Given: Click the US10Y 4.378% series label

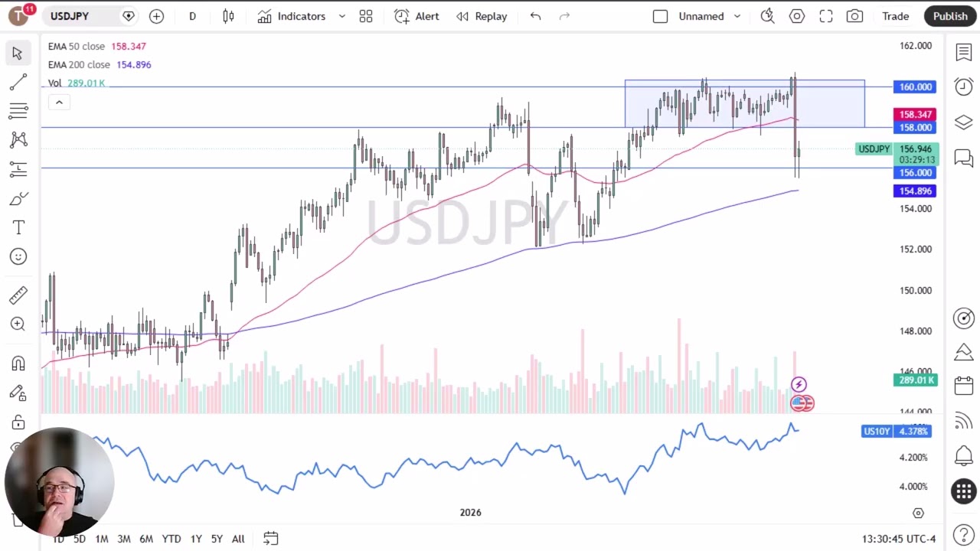Looking at the screenshot, I should click(x=895, y=432).
